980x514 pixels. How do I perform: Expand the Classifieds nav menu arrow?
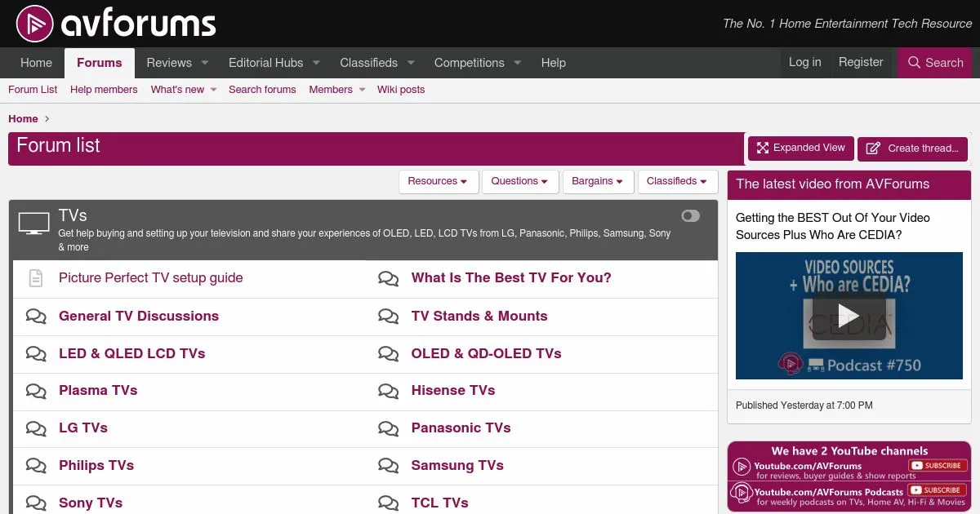click(411, 63)
